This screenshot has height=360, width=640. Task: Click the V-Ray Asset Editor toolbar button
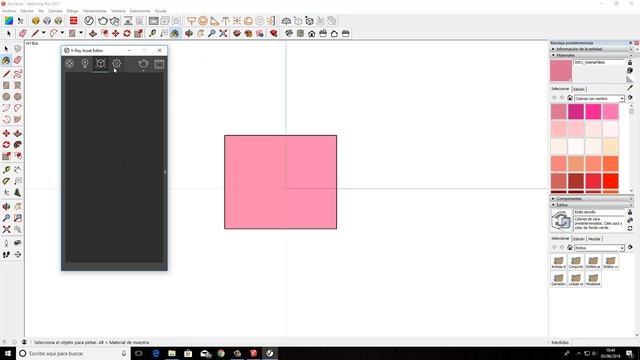[x=89, y=20]
